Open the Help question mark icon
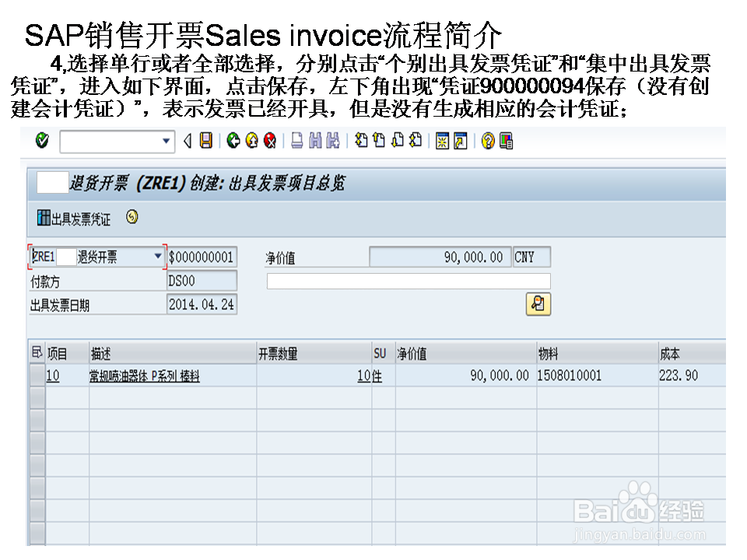This screenshot has width=747, height=560. [488, 141]
